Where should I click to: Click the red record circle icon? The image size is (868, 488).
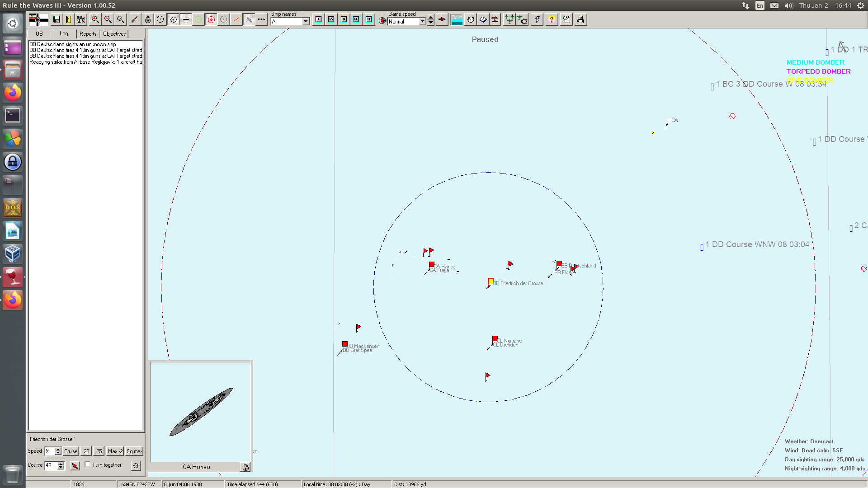coord(382,21)
